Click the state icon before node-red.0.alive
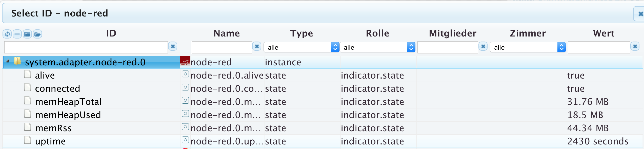This screenshot has width=644, height=149. click(x=186, y=74)
